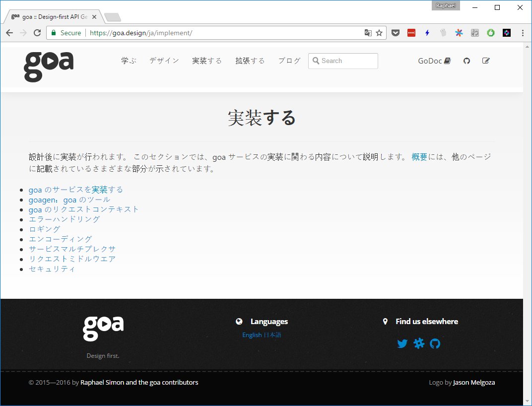Screen dimensions: 532x406
Task: Open the ロギング link
Action: [45, 229]
